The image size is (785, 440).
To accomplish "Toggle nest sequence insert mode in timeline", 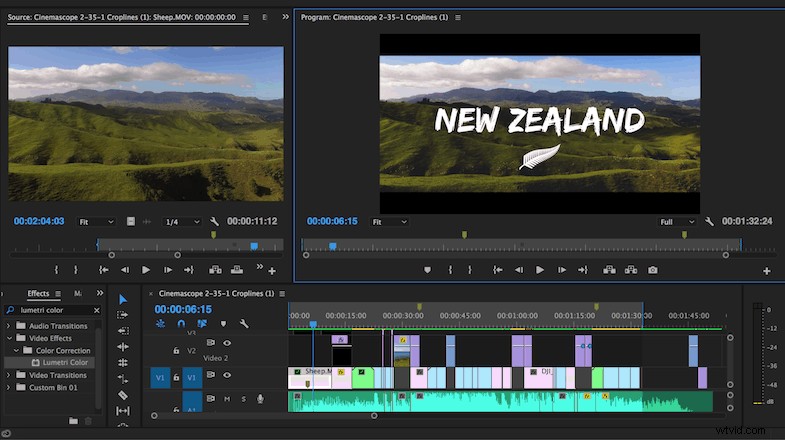I will click(x=160, y=324).
